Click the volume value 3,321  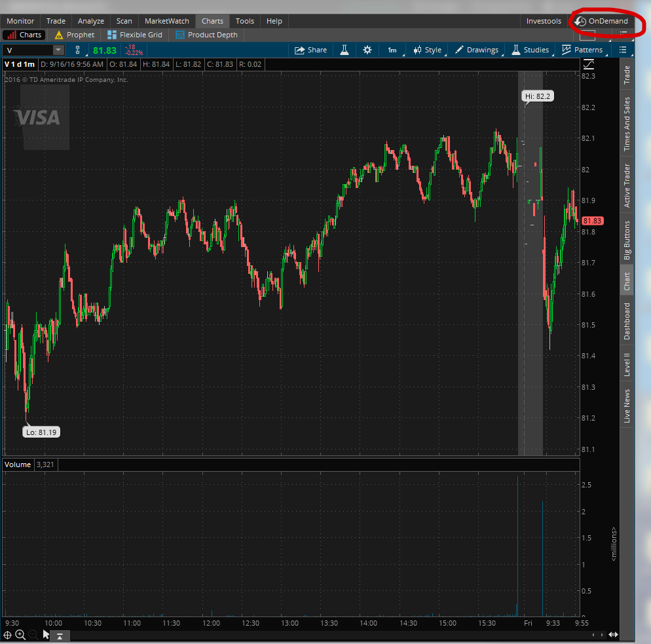pyautogui.click(x=45, y=464)
